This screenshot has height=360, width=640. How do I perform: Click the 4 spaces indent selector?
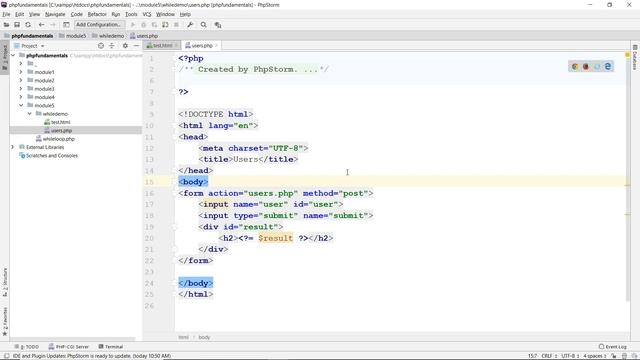(x=594, y=356)
